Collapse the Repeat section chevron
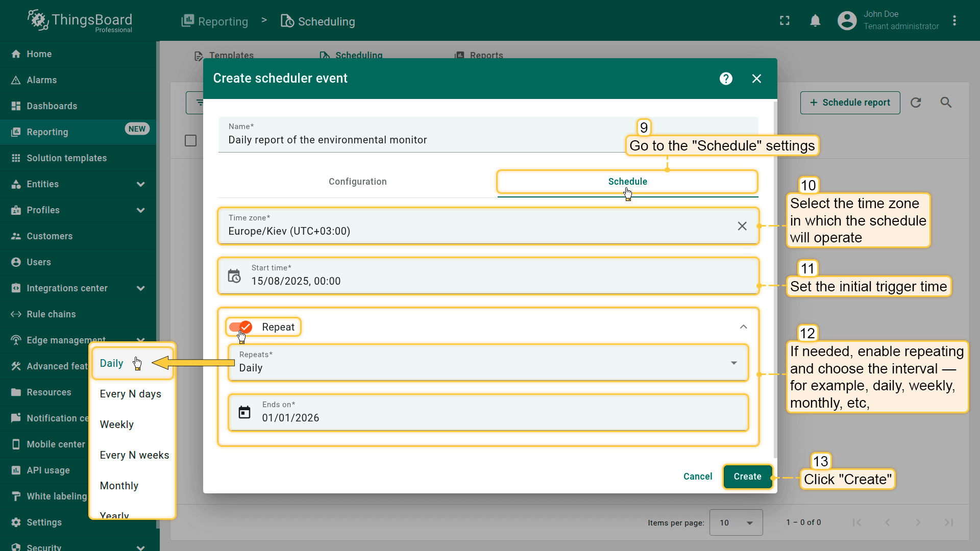Screen dimensions: 980x551 [743, 327]
